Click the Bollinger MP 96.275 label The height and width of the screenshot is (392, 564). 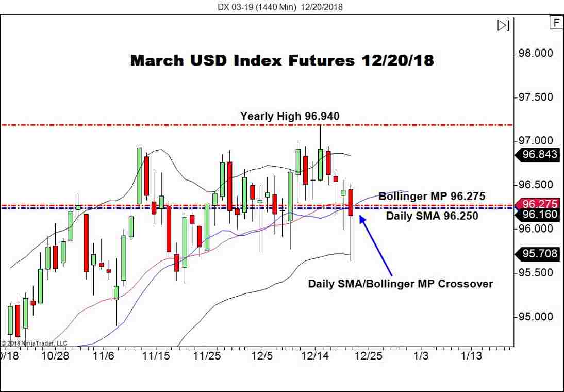coord(433,196)
